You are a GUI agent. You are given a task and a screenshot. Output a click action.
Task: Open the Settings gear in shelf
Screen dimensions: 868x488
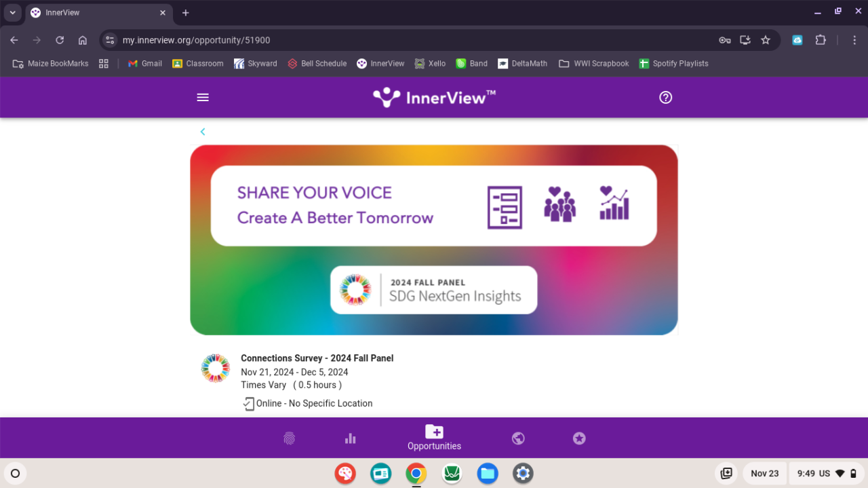pos(523,473)
